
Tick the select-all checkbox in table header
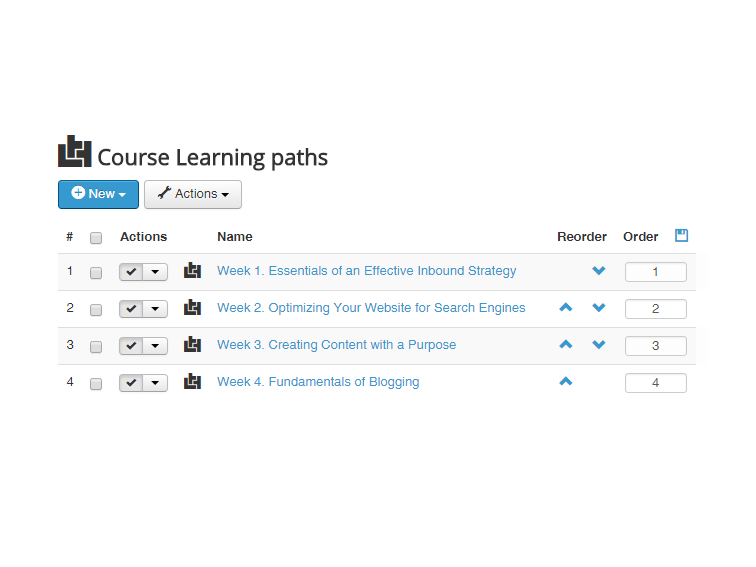click(x=96, y=238)
